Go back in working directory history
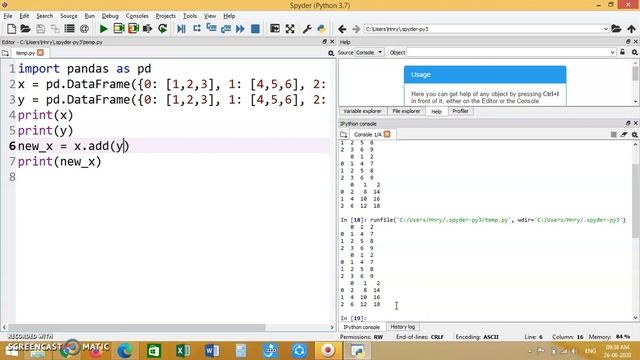 (x=342, y=29)
